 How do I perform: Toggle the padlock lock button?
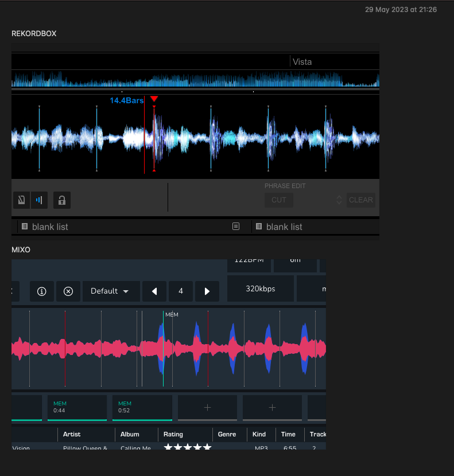tap(62, 200)
